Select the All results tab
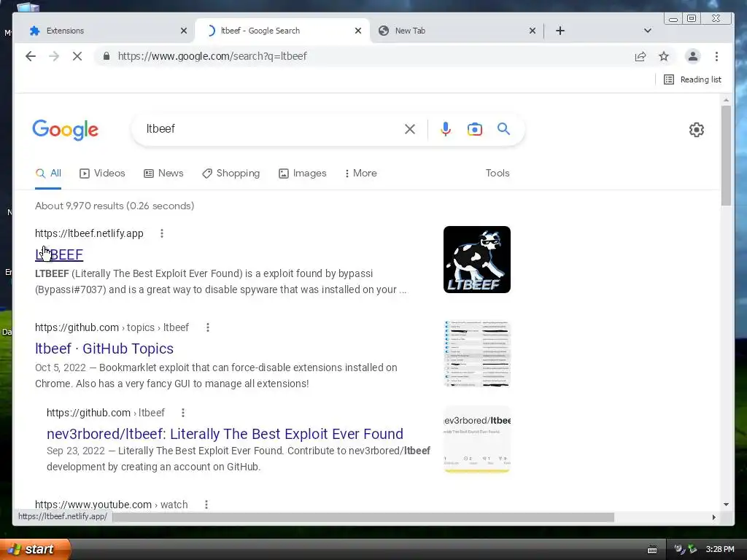The image size is (747, 560). point(48,174)
